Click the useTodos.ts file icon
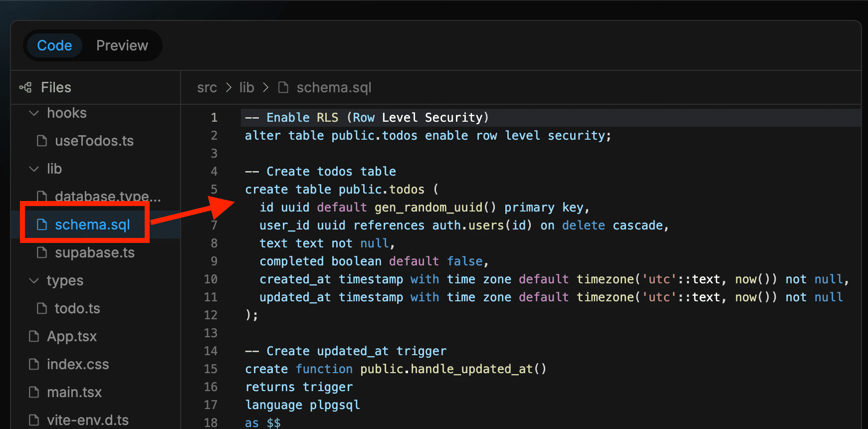Screen dimensions: 868x429 [42, 141]
